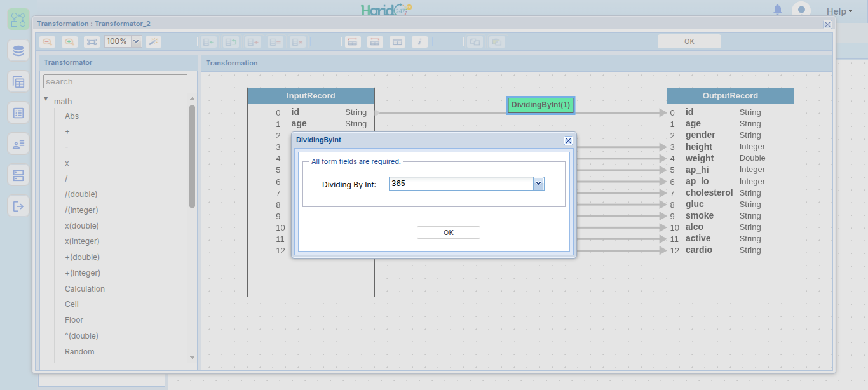Select the Random function
The width and height of the screenshot is (868, 390).
coord(79,352)
